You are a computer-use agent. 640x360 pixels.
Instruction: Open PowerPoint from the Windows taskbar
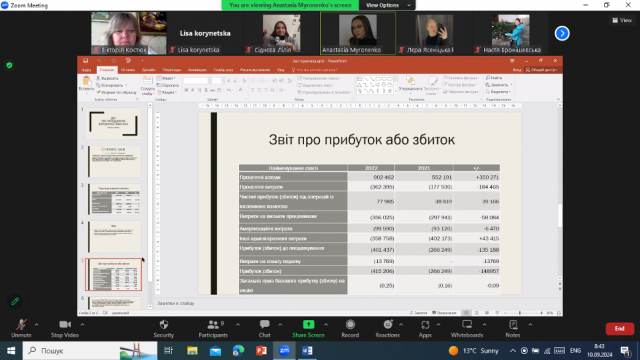(261, 351)
